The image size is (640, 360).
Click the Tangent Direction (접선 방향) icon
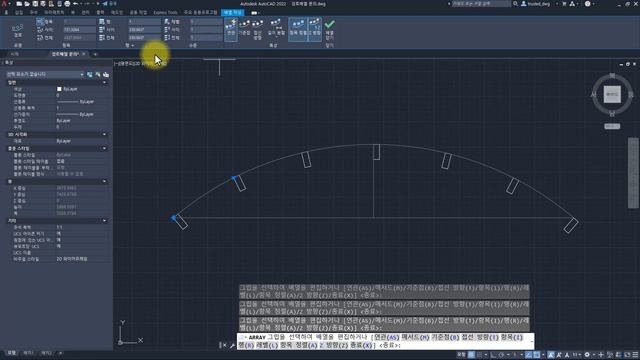point(257,29)
